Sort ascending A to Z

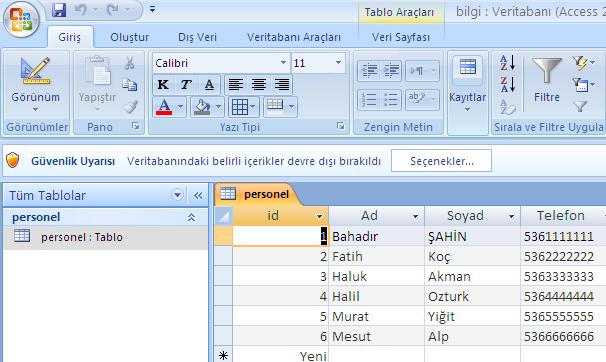[507, 63]
